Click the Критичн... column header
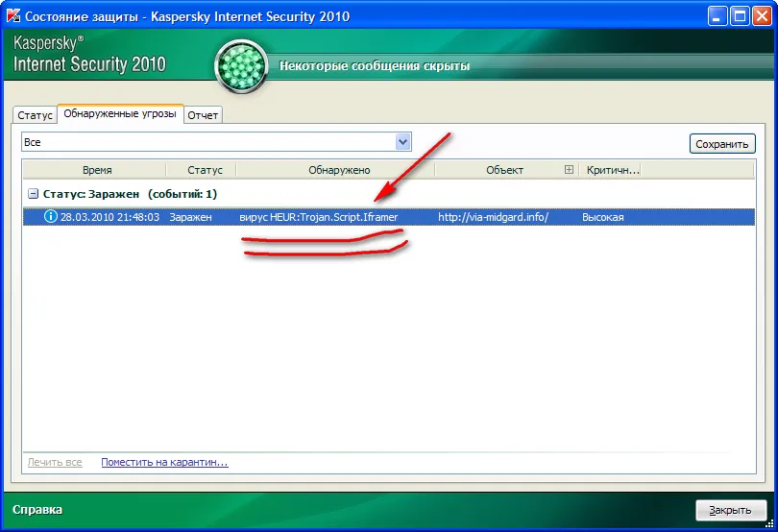Image resolution: width=778 pixels, height=532 pixels. (x=611, y=170)
